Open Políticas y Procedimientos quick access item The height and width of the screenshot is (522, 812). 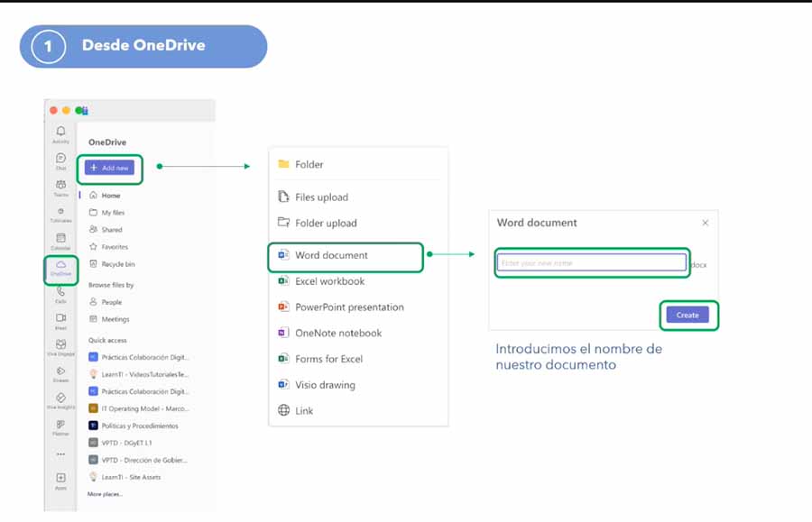click(134, 426)
